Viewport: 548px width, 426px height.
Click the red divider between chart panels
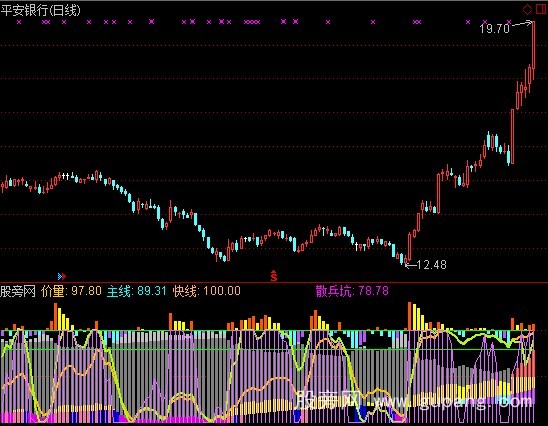point(274,282)
